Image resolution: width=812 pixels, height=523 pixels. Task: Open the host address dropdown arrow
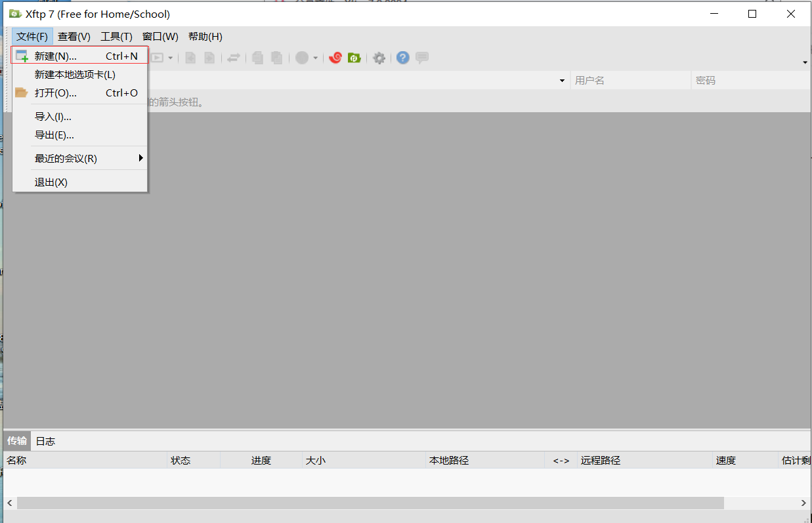point(562,81)
